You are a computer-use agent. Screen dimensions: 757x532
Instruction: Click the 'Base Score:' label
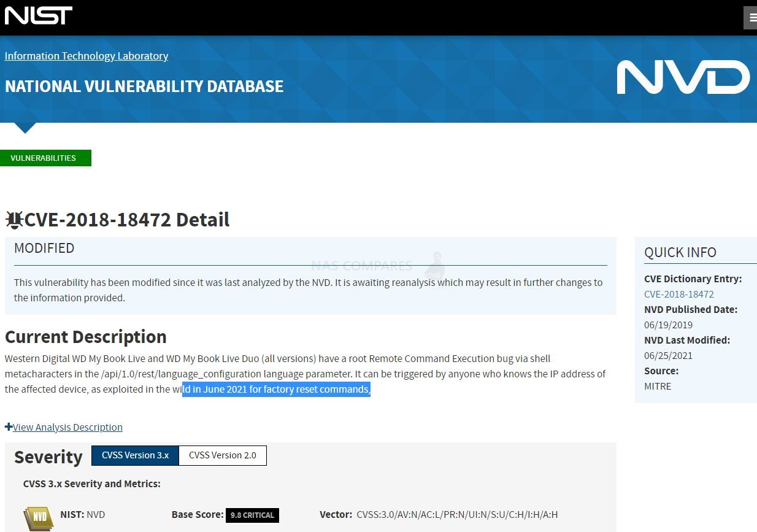(198, 514)
